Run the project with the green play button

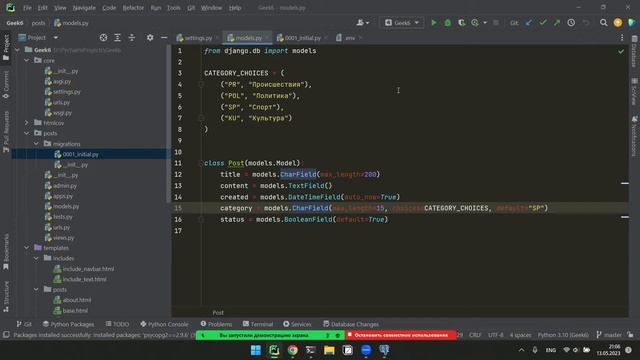point(433,23)
